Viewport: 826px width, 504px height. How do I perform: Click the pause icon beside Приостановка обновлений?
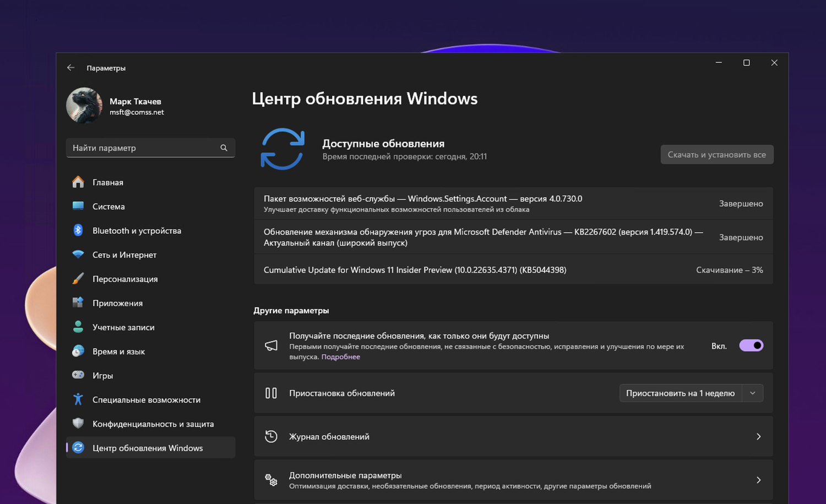point(271,393)
